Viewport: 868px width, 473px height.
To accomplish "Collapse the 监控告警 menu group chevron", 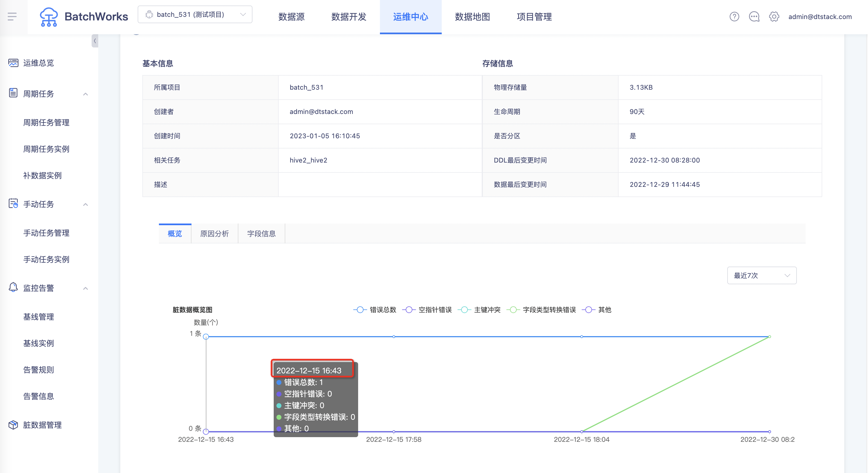I will tap(86, 288).
